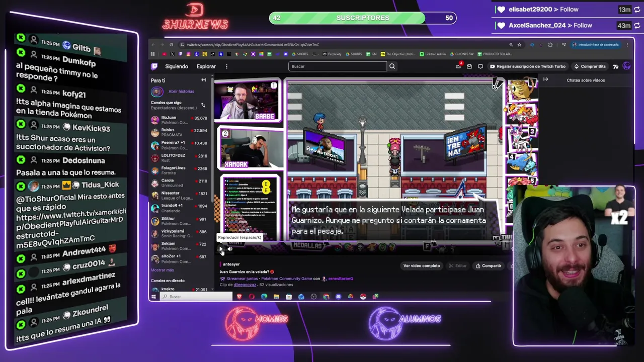This screenshot has height=362, width=644.
Task: Open the Prime loot crown icon with badge
Action: click(x=458, y=66)
